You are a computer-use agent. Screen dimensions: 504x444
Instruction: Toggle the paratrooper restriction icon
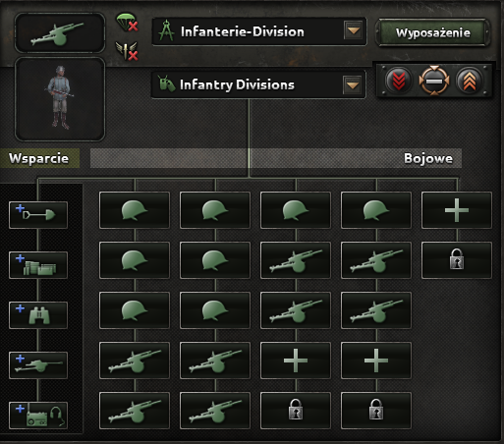127,23
